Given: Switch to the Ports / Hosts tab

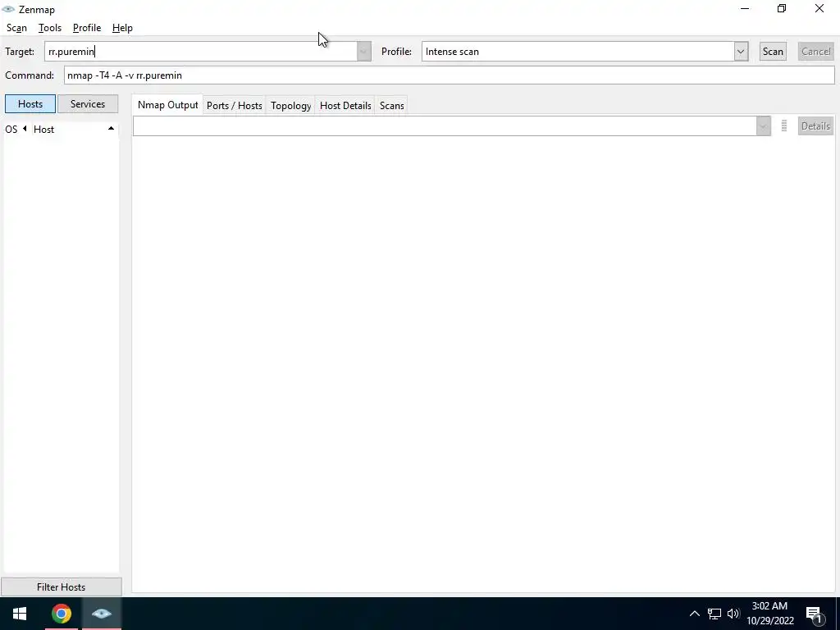Looking at the screenshot, I should 234,106.
